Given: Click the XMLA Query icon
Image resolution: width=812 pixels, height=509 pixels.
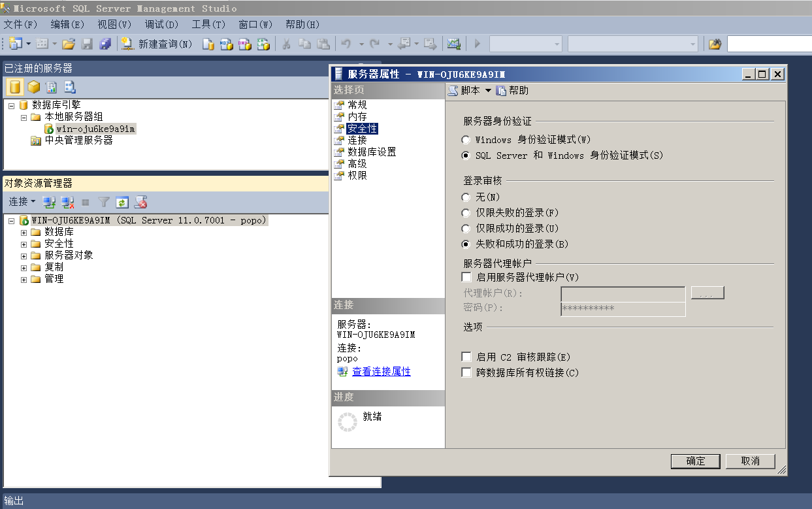Looking at the screenshot, I should (x=263, y=44).
